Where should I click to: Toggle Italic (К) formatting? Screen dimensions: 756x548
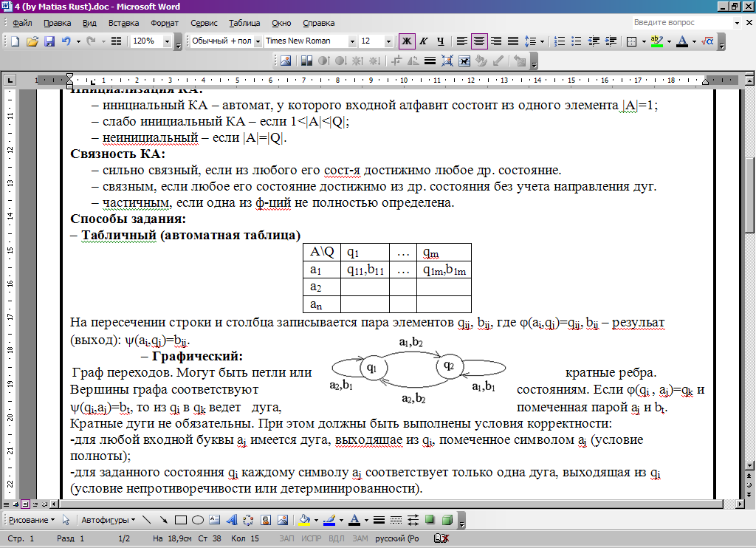coord(423,41)
